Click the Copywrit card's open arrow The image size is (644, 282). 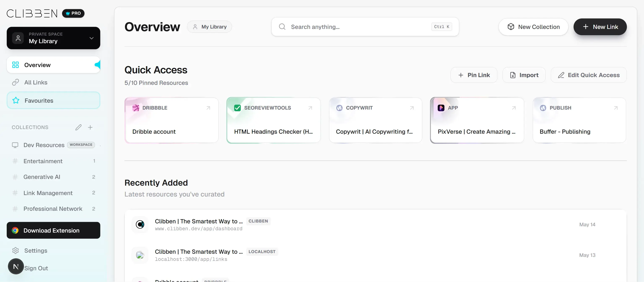(412, 108)
